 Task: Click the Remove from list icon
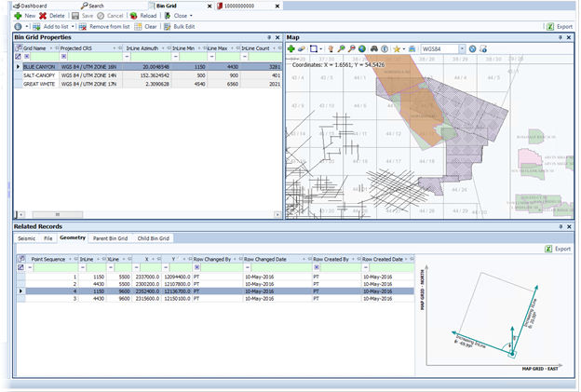coord(82,27)
